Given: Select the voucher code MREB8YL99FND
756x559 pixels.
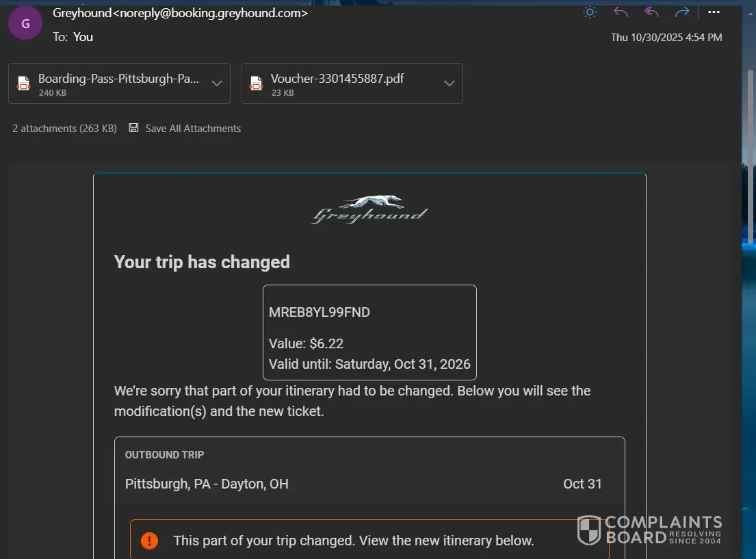Looking at the screenshot, I should tap(320, 312).
